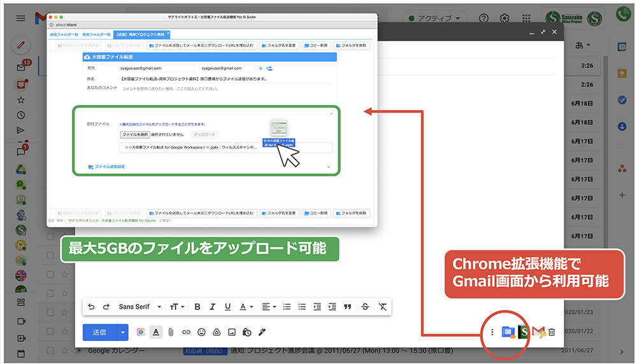Click the color-wheel smart compose icon
Screen dimensions: 637x364
point(141,332)
